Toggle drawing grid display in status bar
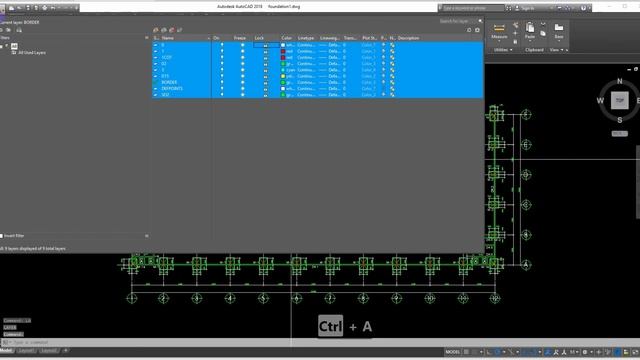Screen dimensions: 640x360 [x=466, y=352]
